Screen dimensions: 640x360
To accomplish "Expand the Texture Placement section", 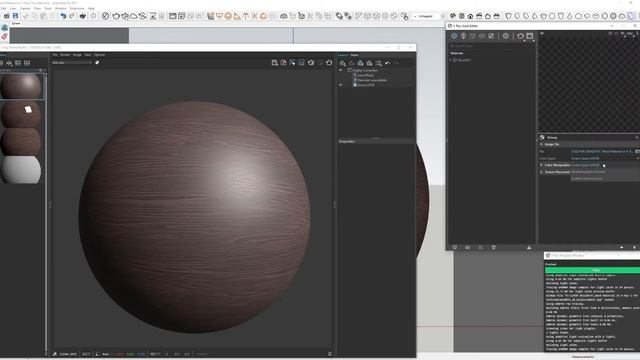I will point(542,172).
